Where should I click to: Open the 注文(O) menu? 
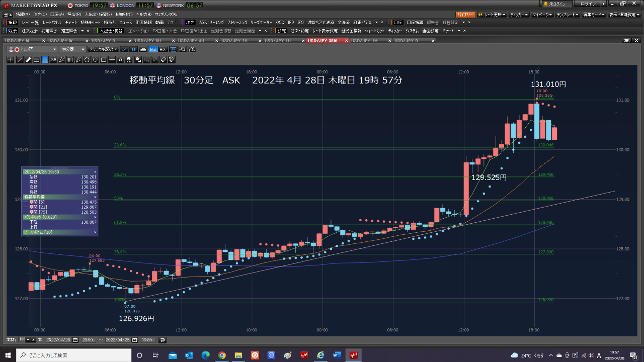point(39,14)
